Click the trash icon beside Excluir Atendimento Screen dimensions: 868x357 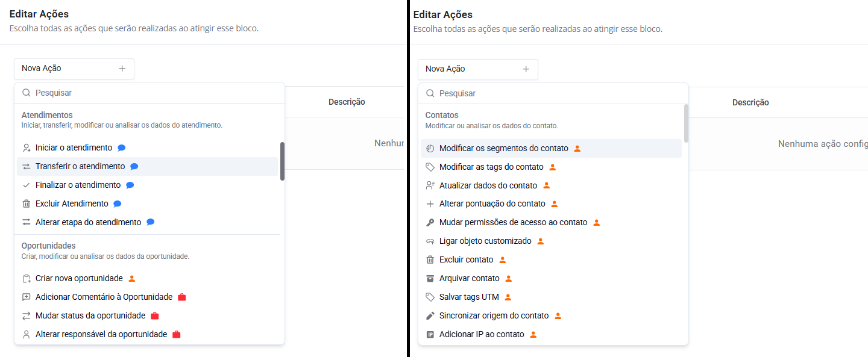point(26,203)
